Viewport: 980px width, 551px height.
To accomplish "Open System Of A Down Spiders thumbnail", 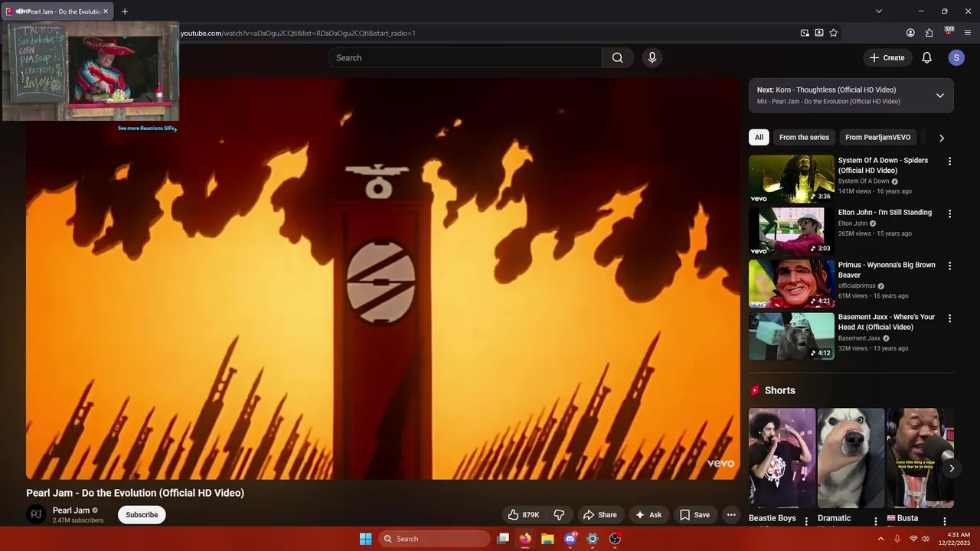I will (792, 179).
